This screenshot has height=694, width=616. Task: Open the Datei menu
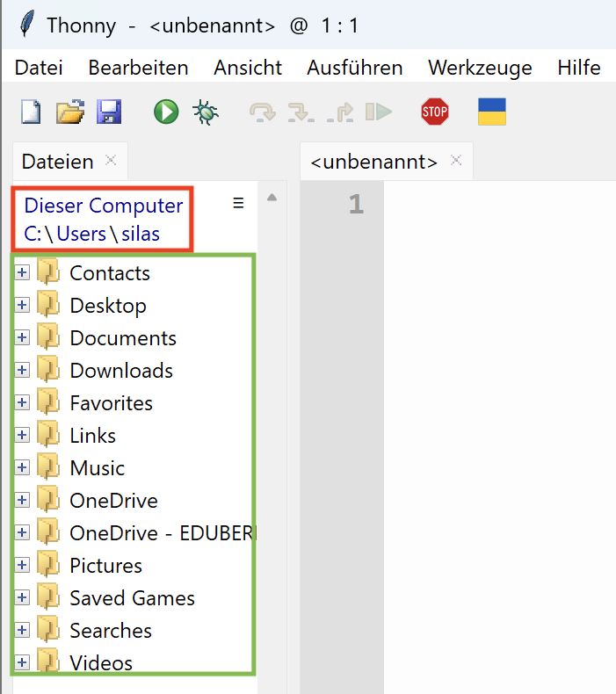click(x=39, y=68)
